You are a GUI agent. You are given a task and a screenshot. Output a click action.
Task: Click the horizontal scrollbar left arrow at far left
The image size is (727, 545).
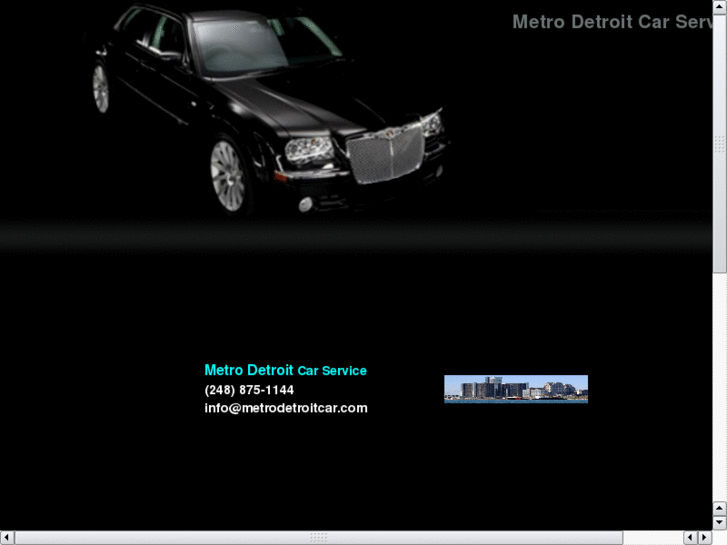[7, 537]
